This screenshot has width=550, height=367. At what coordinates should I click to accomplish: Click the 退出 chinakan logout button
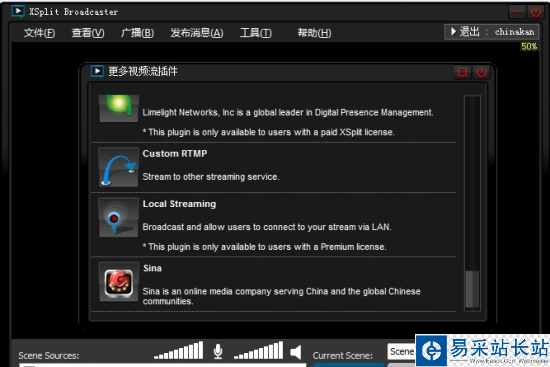point(491,32)
